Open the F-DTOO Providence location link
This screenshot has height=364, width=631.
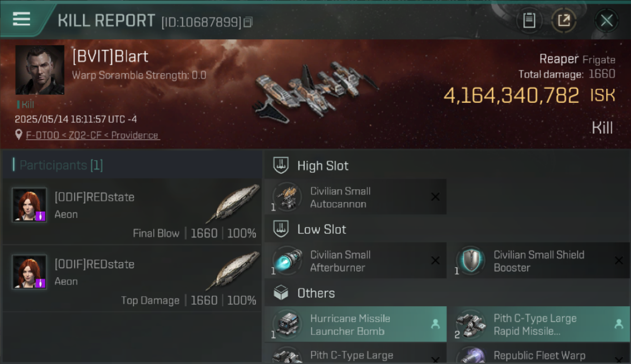coord(93,135)
